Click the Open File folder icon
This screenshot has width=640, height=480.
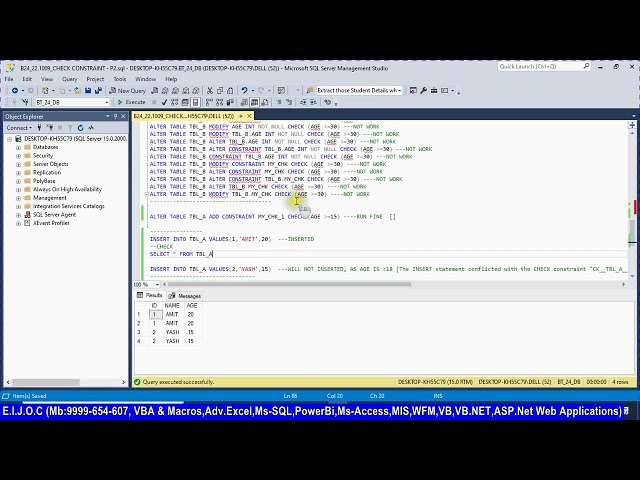(77, 91)
